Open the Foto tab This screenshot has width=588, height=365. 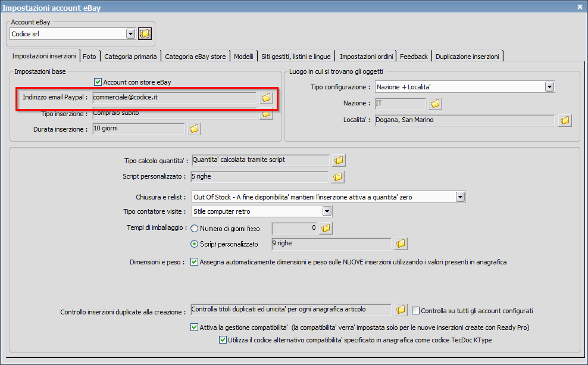point(89,57)
